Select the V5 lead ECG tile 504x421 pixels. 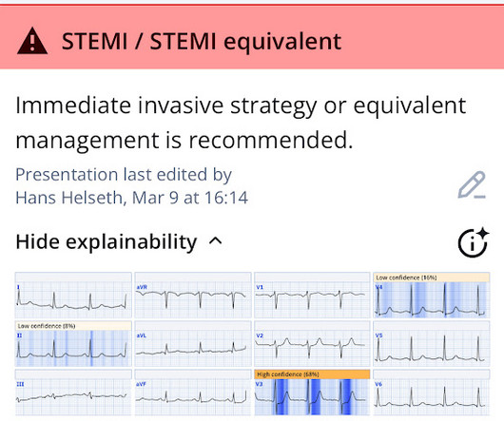click(432, 344)
